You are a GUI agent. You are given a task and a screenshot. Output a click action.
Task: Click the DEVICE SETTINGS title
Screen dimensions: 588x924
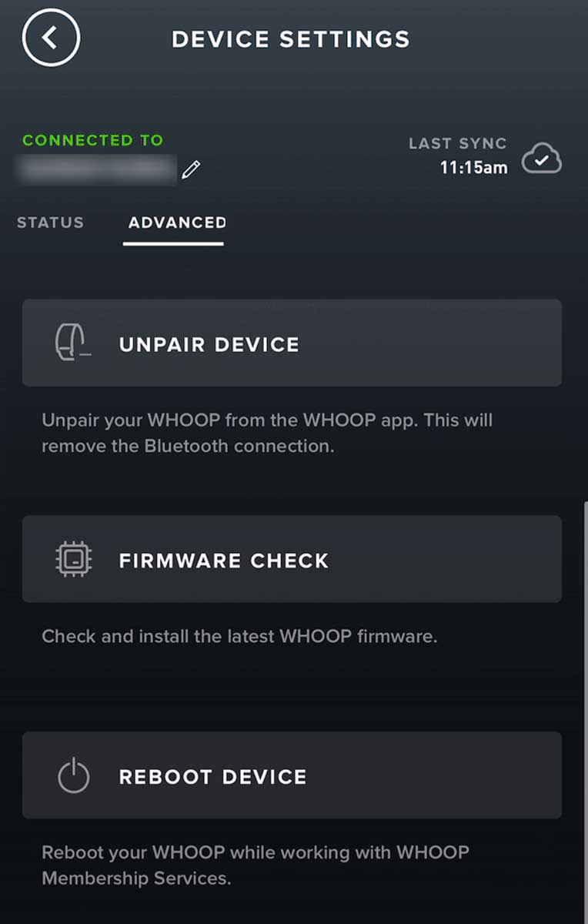[x=292, y=38]
